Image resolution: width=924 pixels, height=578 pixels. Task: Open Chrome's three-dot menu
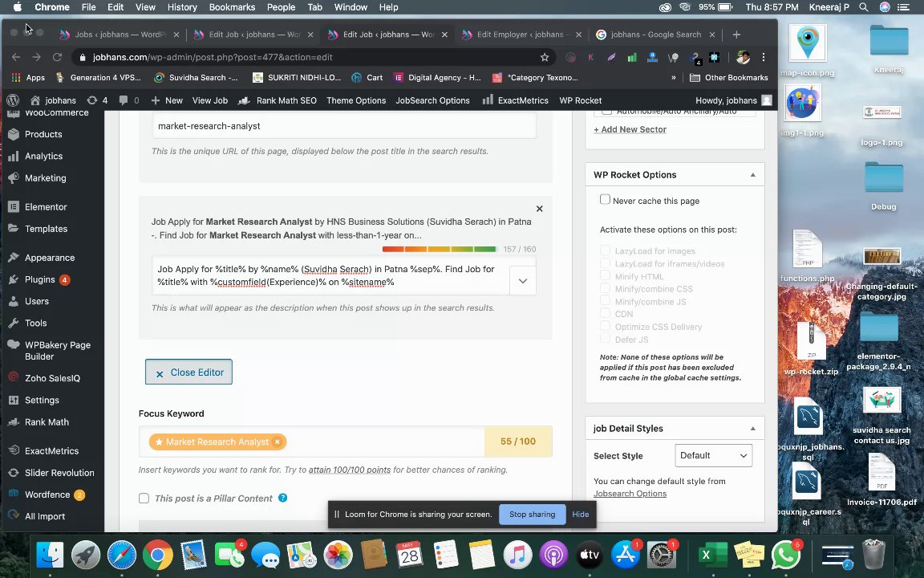pos(764,57)
